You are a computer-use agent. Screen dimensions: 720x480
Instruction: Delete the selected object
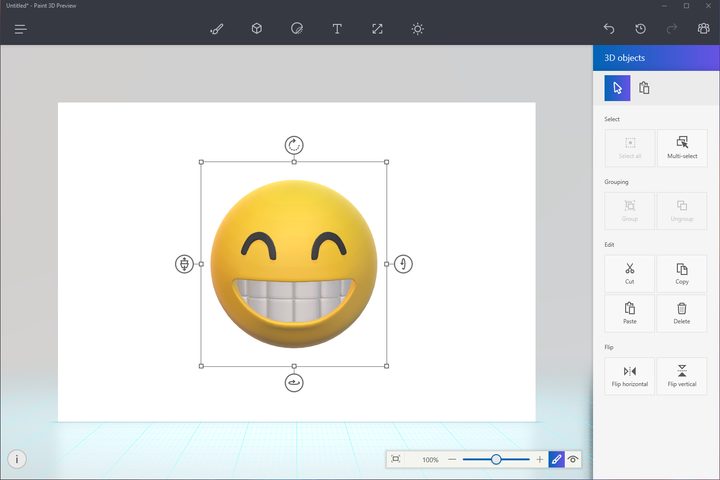682,313
